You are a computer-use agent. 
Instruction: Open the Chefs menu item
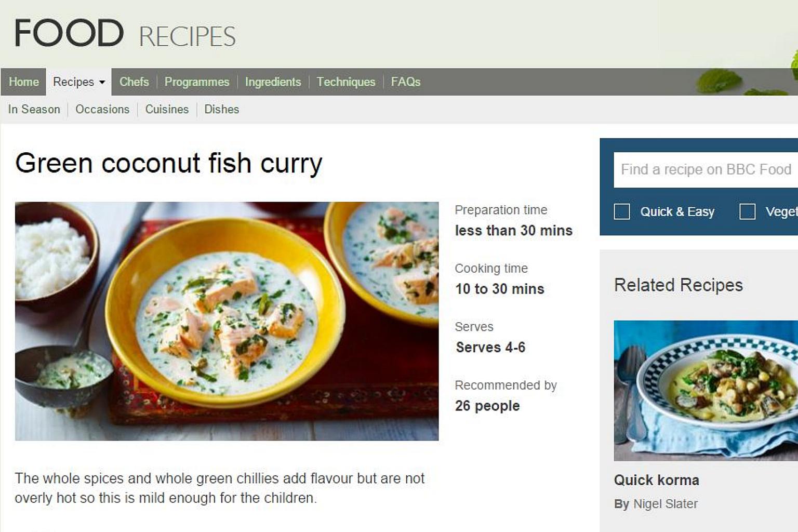click(x=134, y=82)
